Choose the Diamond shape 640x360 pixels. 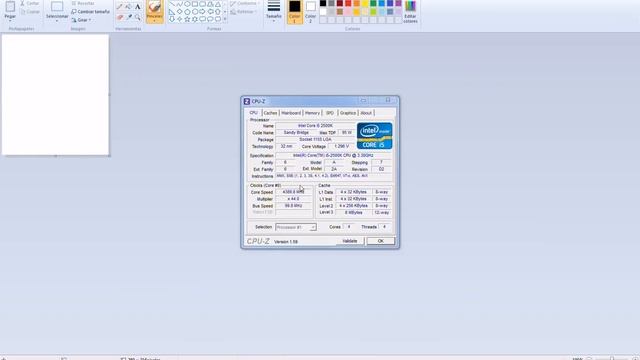pos(180,11)
